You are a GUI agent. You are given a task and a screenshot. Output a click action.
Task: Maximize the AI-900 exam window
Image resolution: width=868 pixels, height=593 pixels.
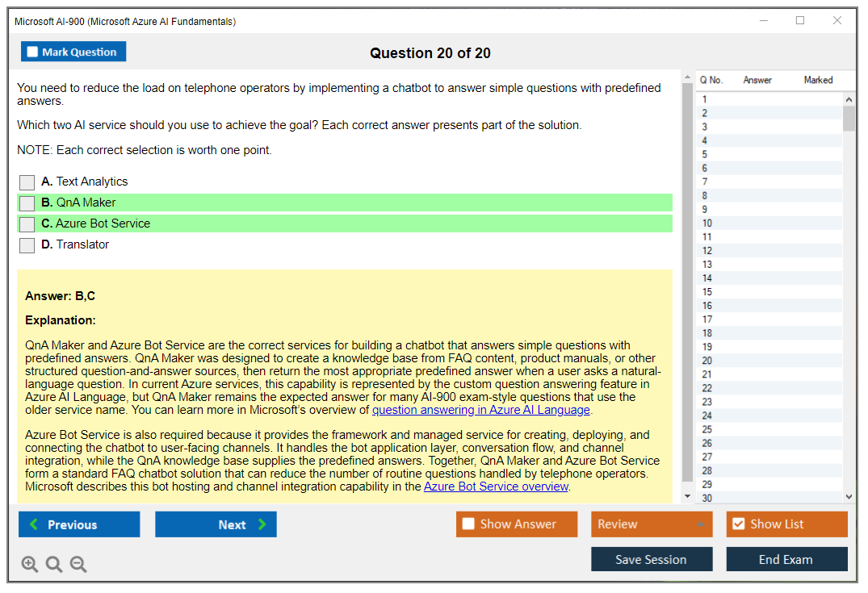pos(800,20)
